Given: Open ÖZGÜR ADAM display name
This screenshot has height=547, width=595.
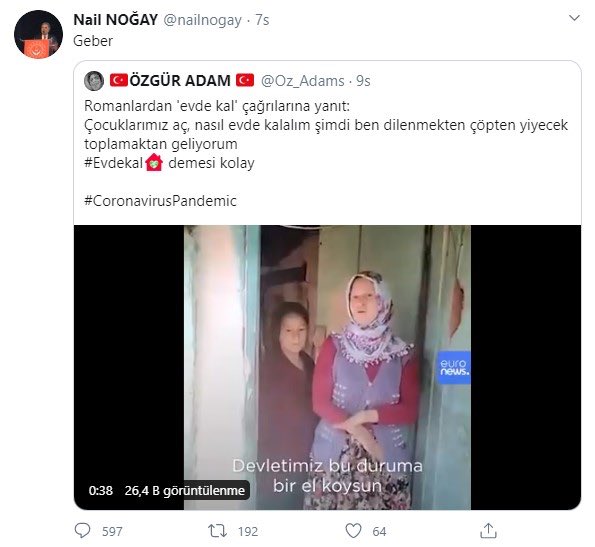Looking at the screenshot, I should point(182,81).
